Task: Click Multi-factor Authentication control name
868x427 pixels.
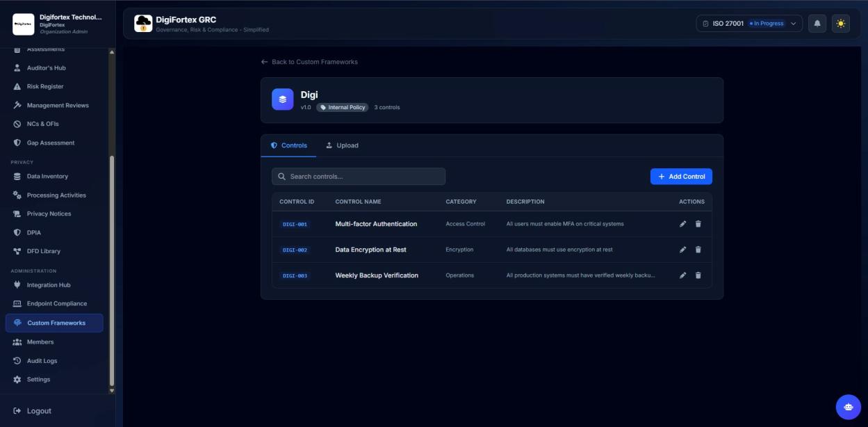Action: pyautogui.click(x=376, y=224)
